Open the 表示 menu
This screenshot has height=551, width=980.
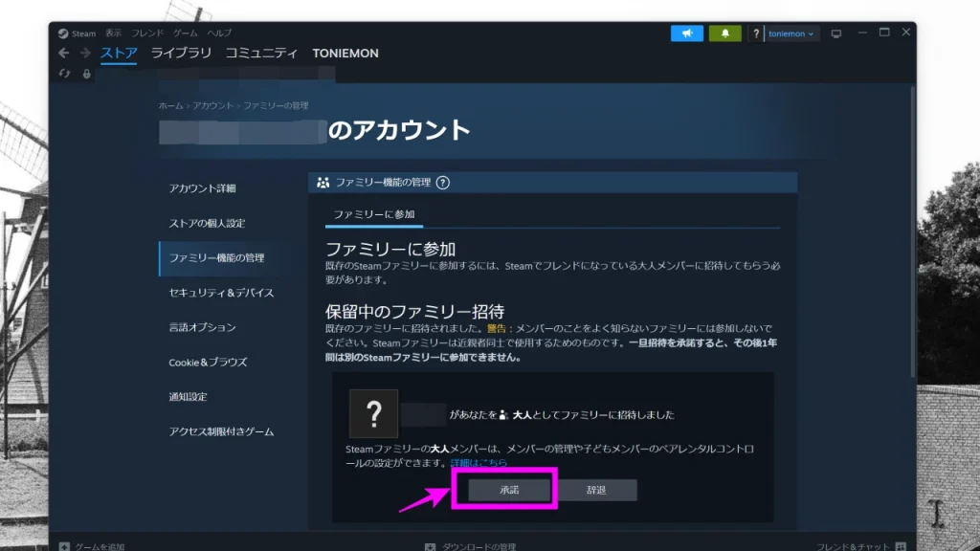113,33
